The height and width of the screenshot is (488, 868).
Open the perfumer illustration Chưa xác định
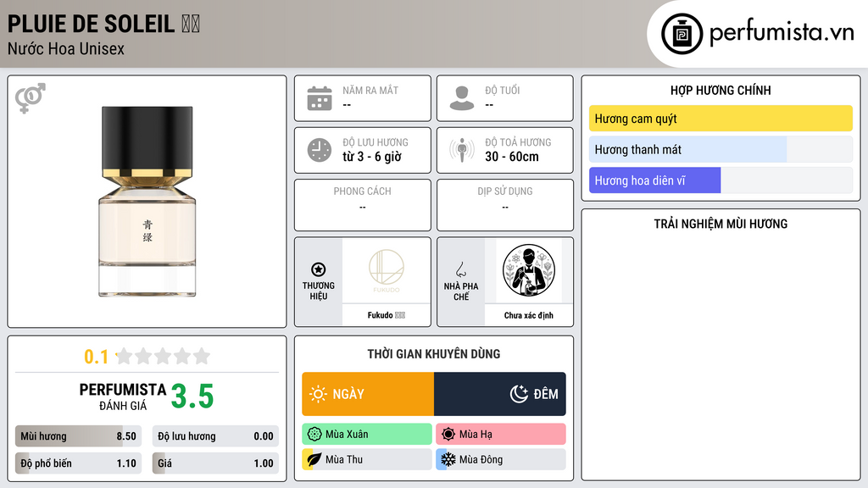(529, 271)
